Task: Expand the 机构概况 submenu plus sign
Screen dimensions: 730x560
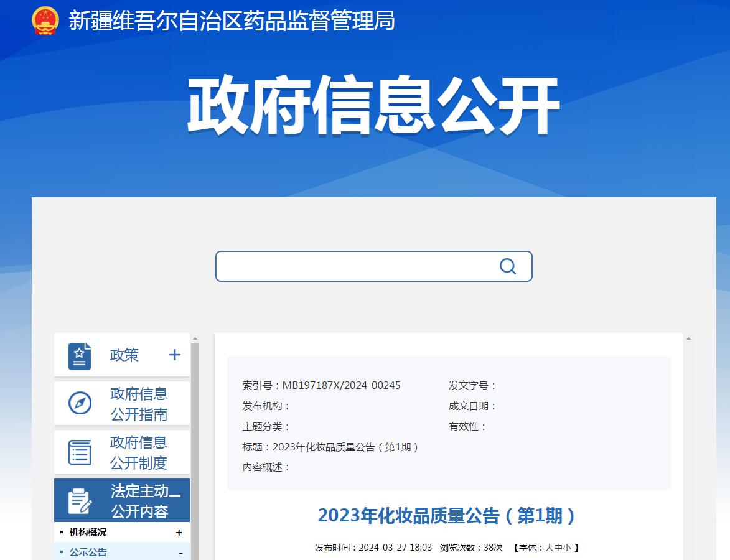Action: [x=179, y=533]
